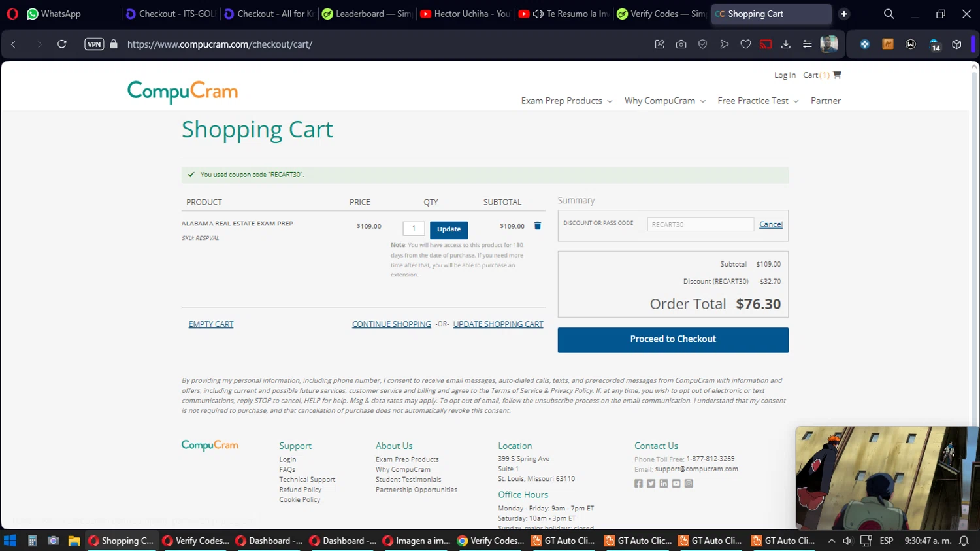Viewport: 980px width, 551px height.
Task: Click the discount or pass code field
Action: pyautogui.click(x=700, y=224)
